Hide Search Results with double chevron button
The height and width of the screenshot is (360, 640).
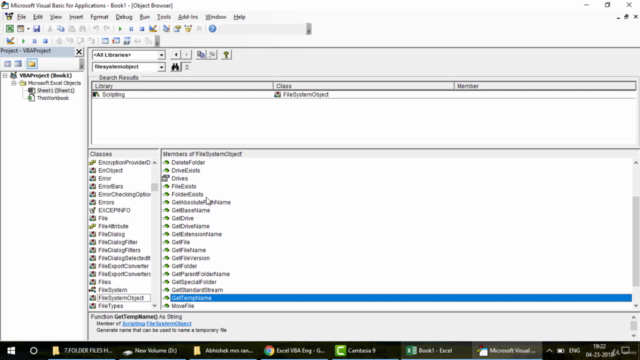tap(187, 67)
